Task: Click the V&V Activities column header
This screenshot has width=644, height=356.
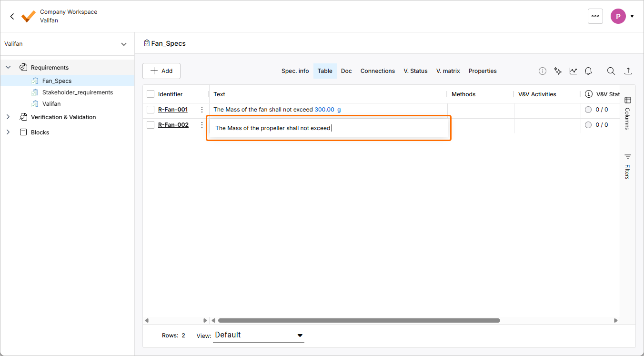Action: pyautogui.click(x=537, y=94)
